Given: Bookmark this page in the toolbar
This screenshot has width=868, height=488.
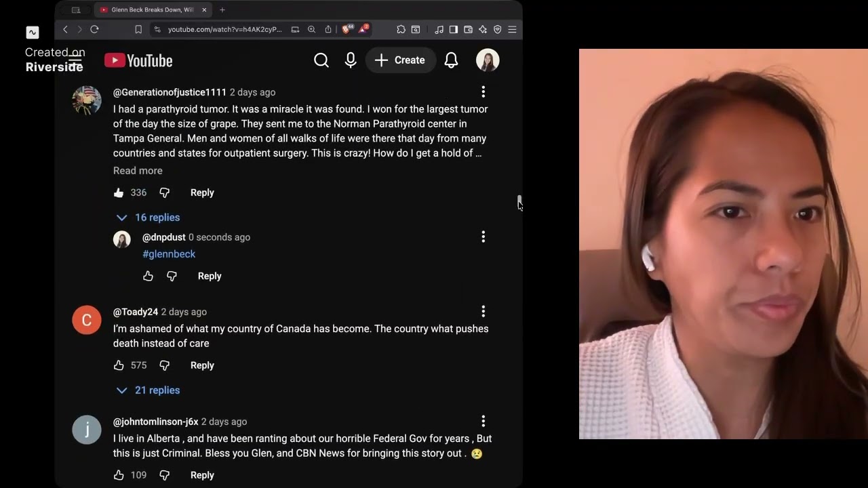Looking at the screenshot, I should (x=138, y=29).
